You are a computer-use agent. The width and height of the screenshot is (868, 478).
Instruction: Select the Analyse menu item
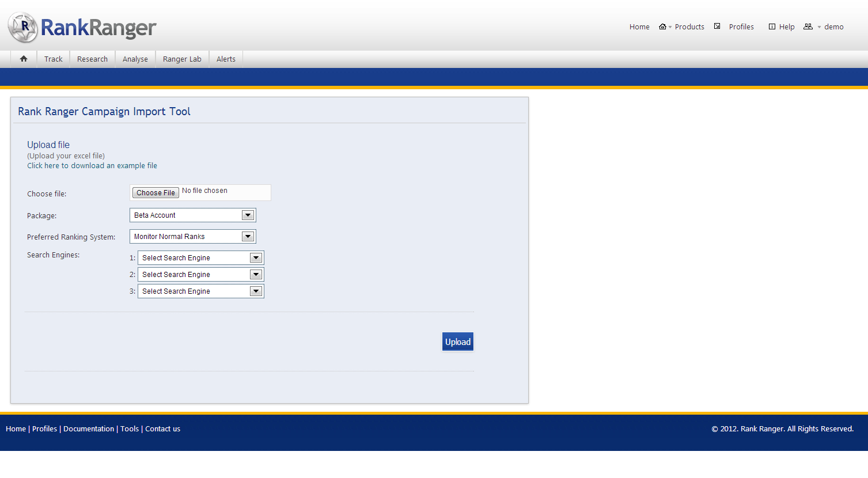click(x=135, y=59)
